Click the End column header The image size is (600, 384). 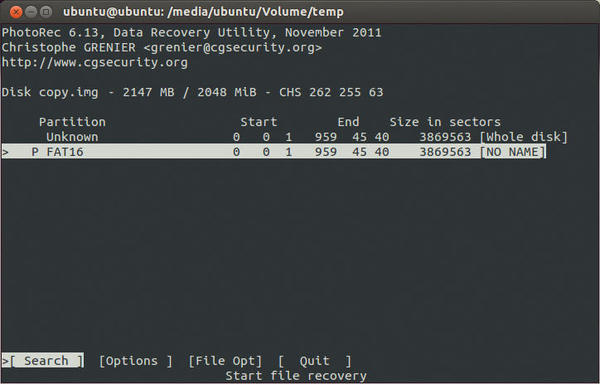[348, 122]
